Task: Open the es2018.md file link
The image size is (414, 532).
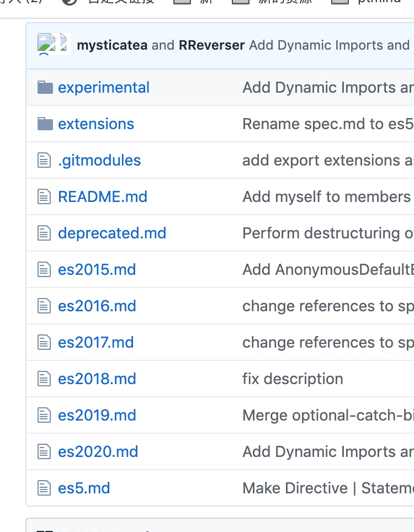Action: (97, 379)
